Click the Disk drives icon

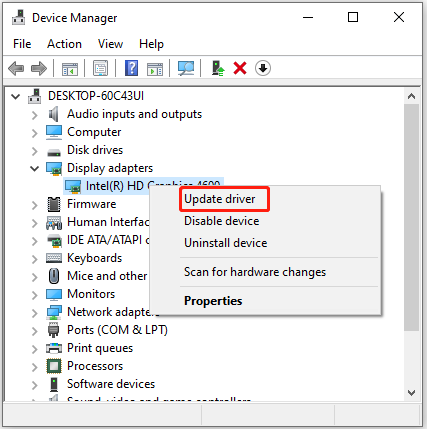(54, 152)
